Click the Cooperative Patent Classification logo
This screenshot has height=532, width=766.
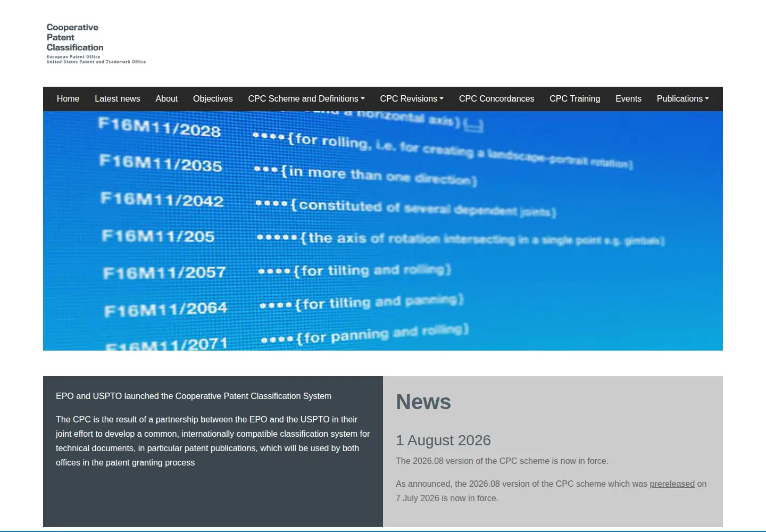click(96, 44)
